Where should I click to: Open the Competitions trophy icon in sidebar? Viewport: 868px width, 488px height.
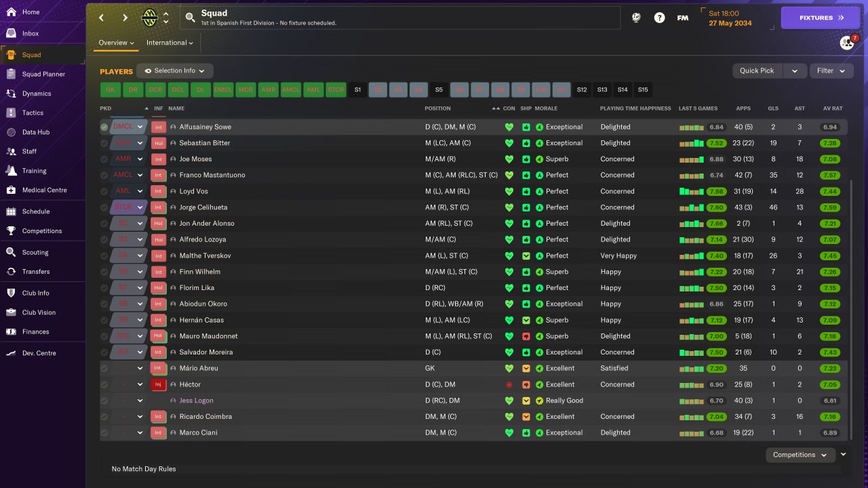tap(11, 230)
